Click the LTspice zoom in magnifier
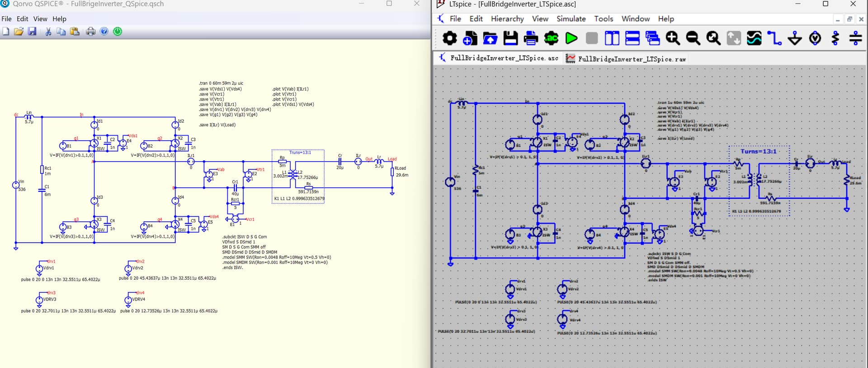Screen dimensions: 868x368 coord(672,38)
